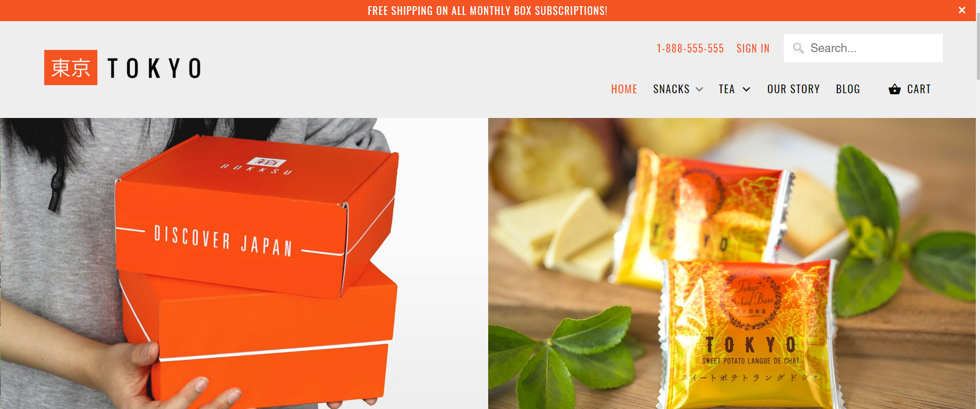
Task: Click the TOKYO wordmark text
Action: (x=154, y=68)
